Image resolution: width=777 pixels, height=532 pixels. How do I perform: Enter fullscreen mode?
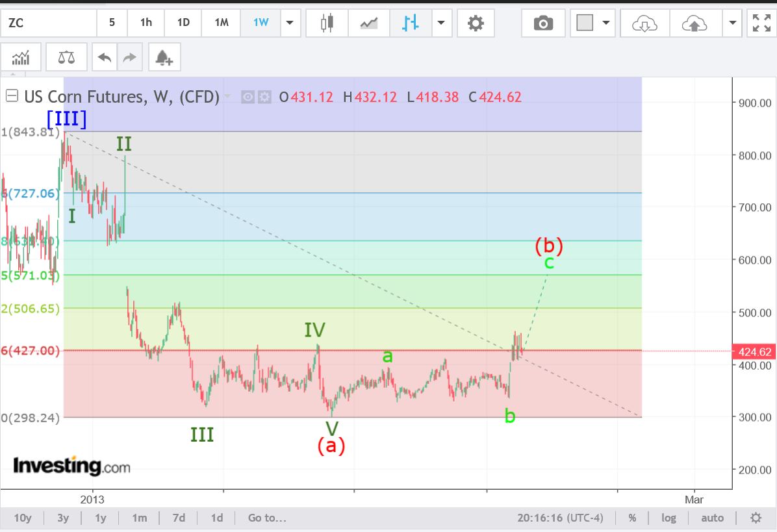761,23
